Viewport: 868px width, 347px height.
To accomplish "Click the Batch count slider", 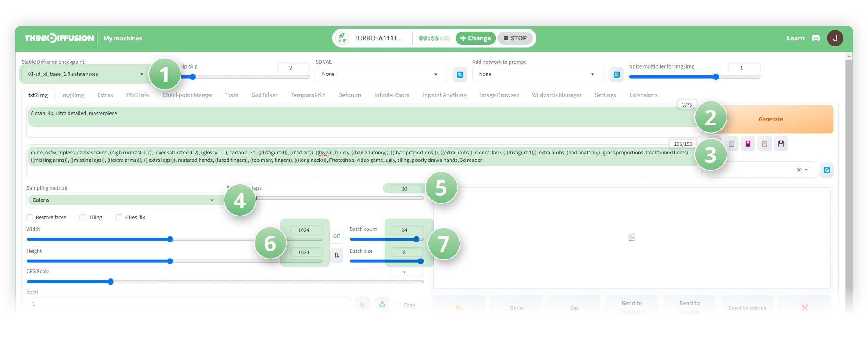I will point(387,239).
